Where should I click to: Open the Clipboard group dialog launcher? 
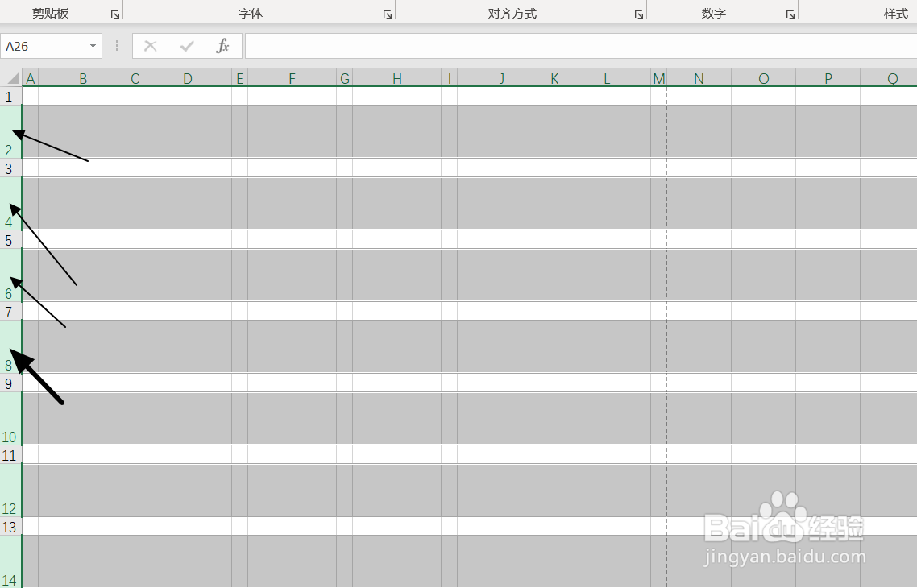tap(115, 14)
